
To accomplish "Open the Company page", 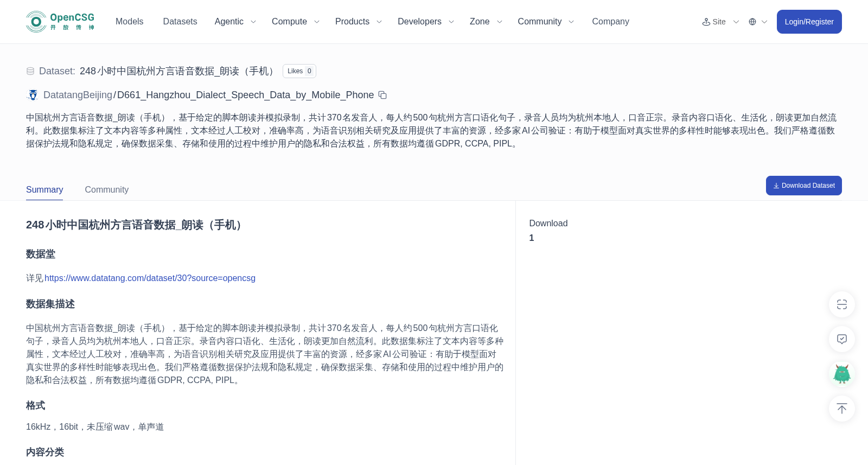I will click(x=610, y=22).
